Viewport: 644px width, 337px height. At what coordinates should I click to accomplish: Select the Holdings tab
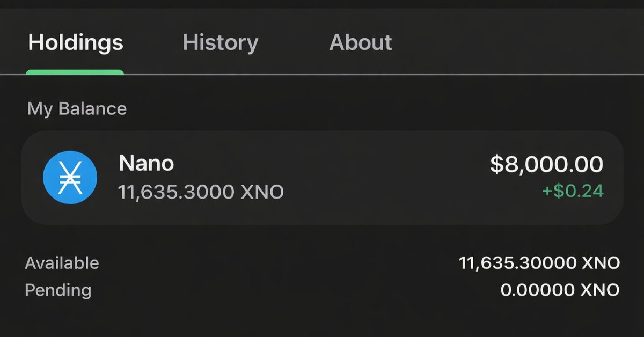click(x=75, y=42)
